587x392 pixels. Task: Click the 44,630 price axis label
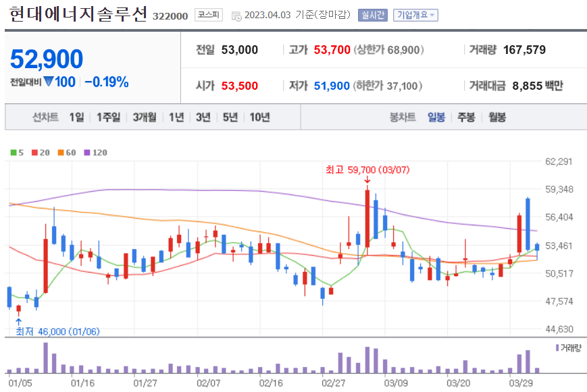pos(559,329)
